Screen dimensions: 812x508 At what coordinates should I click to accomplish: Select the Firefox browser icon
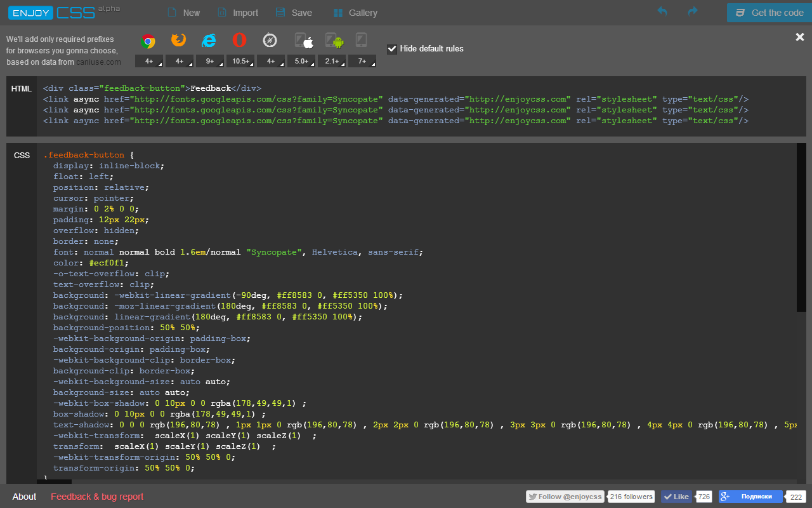coord(179,41)
